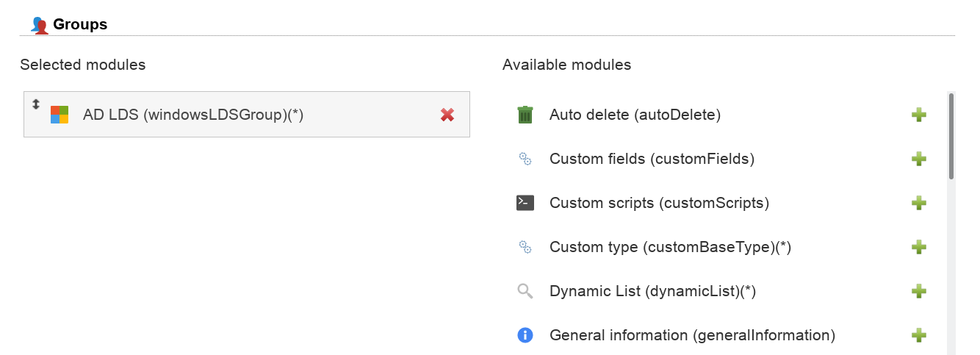Screen dimensions: 980x355
Task: Click the Custom scripts terminal icon
Action: [525, 203]
